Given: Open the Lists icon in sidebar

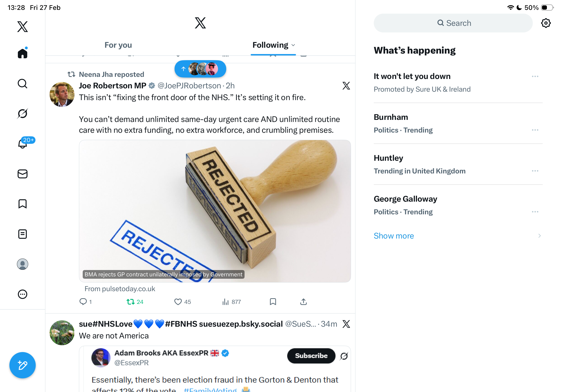Looking at the screenshot, I should pos(23,234).
